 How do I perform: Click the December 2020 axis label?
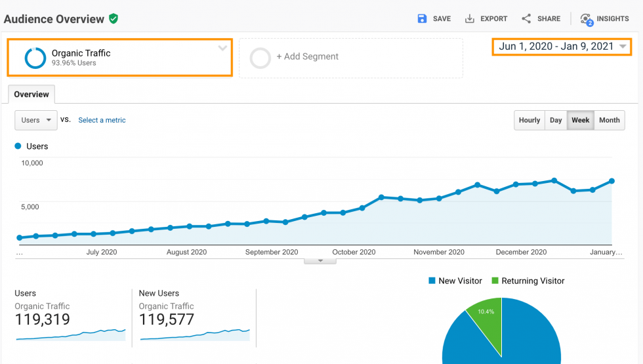pyautogui.click(x=521, y=252)
